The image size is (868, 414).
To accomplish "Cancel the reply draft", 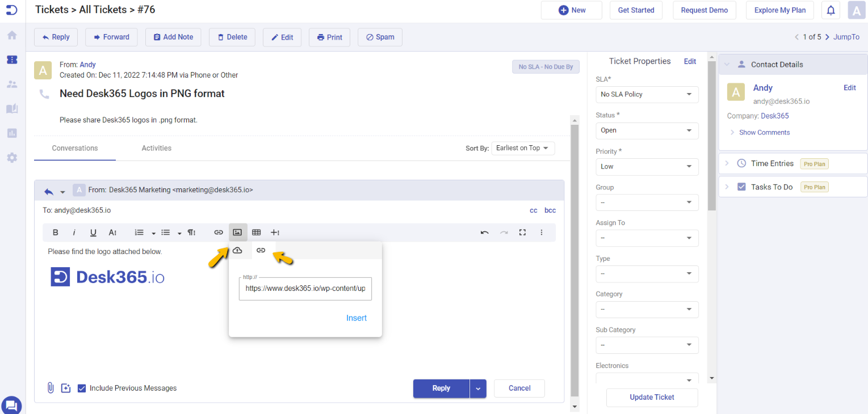I will (519, 388).
